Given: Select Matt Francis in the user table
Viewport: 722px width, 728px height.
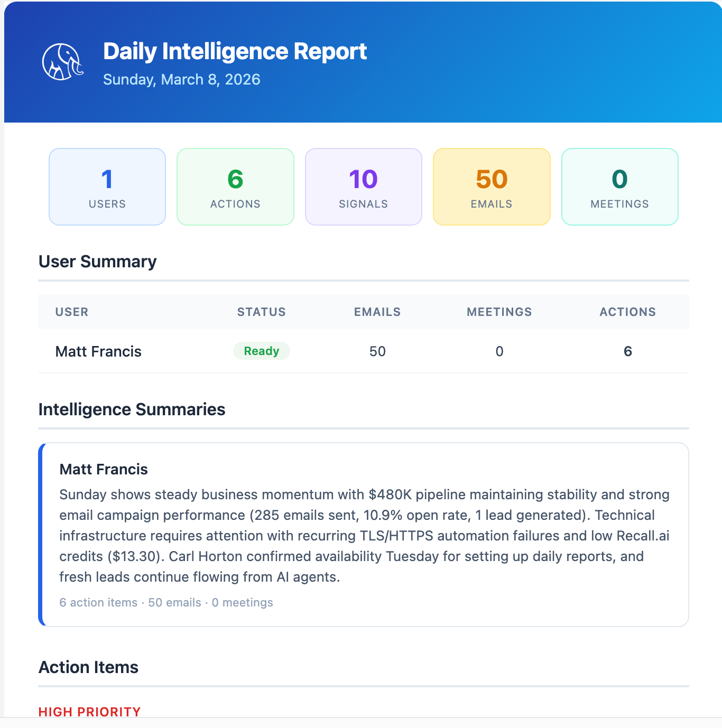Looking at the screenshot, I should (x=98, y=351).
